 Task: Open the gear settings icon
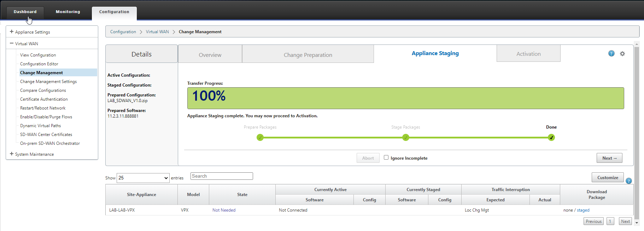622,54
